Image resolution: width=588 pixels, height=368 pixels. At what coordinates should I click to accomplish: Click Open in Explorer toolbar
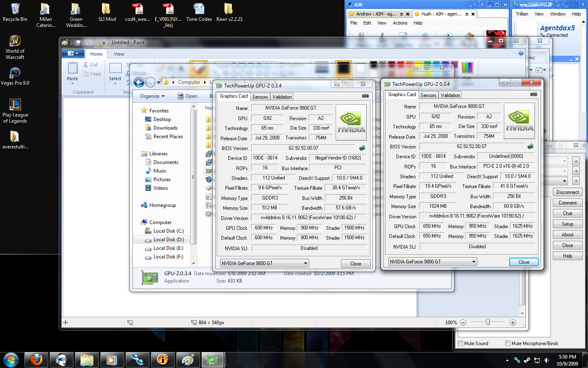(187, 96)
